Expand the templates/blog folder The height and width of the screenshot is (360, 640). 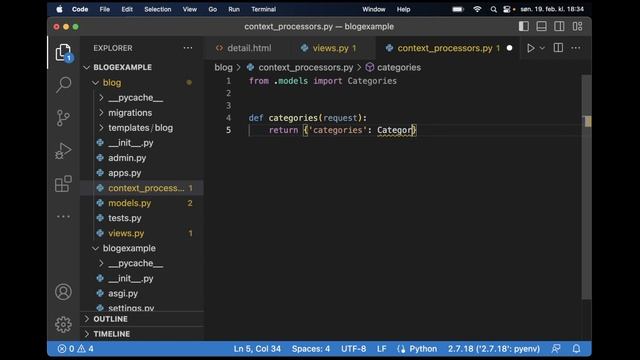101,128
